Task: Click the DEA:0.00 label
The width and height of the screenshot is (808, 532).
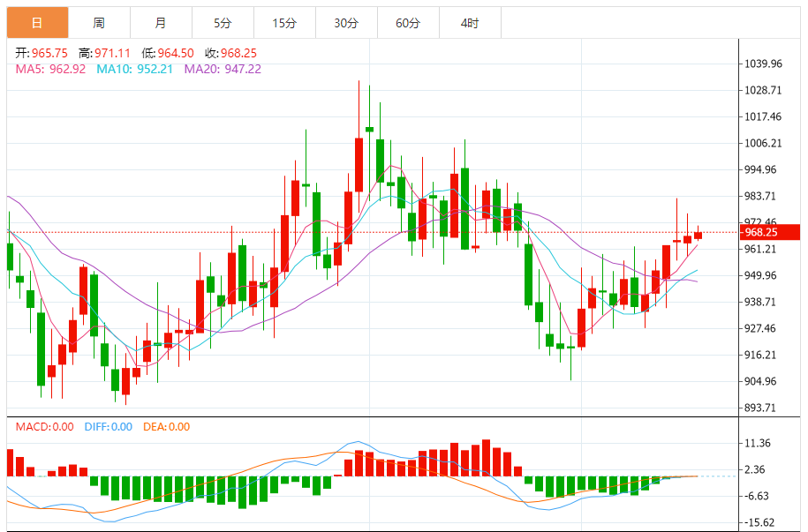Action: pos(166,427)
